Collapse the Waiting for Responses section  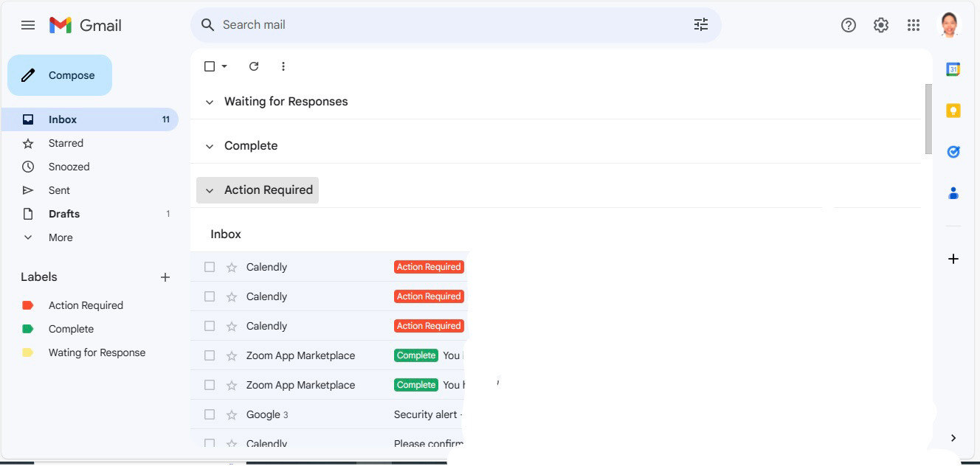click(210, 102)
